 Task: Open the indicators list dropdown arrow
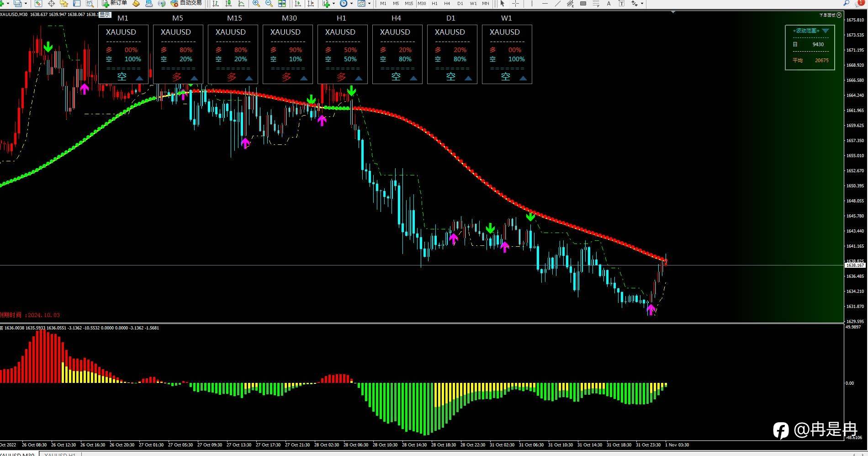pyautogui.click(x=333, y=3)
